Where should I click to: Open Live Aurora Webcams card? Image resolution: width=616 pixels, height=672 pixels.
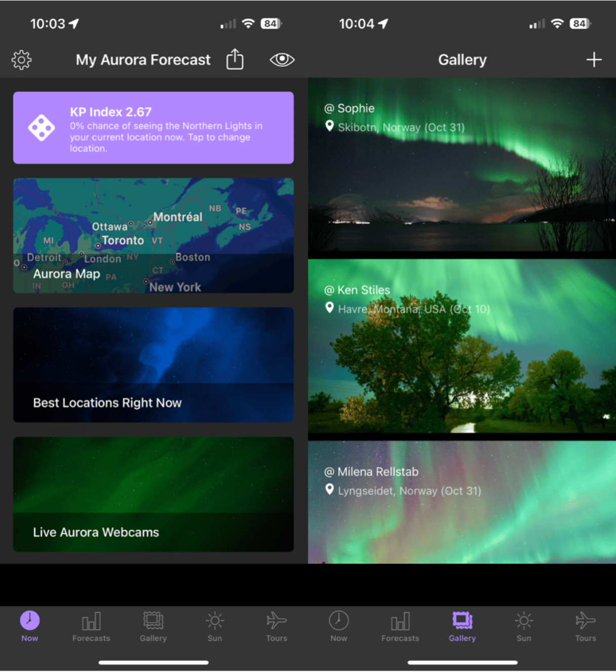[153, 494]
